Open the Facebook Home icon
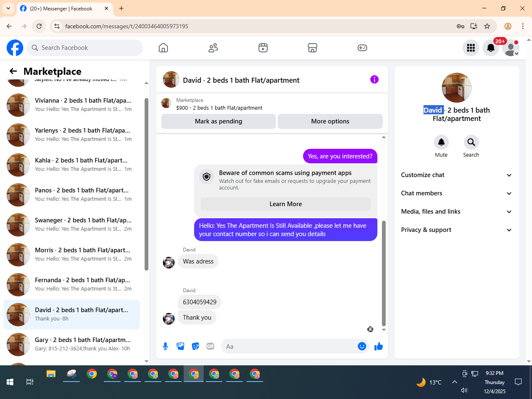Viewport: 532px width, 399px height. coord(163,48)
